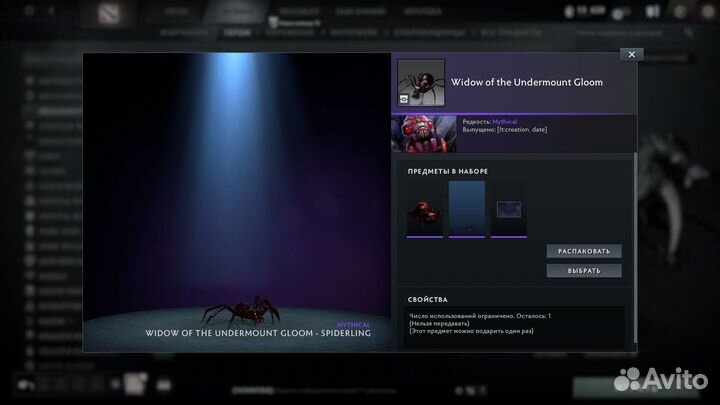Click the '(Нельзя передавать)' line
The image size is (720, 405).
[x=439, y=323]
